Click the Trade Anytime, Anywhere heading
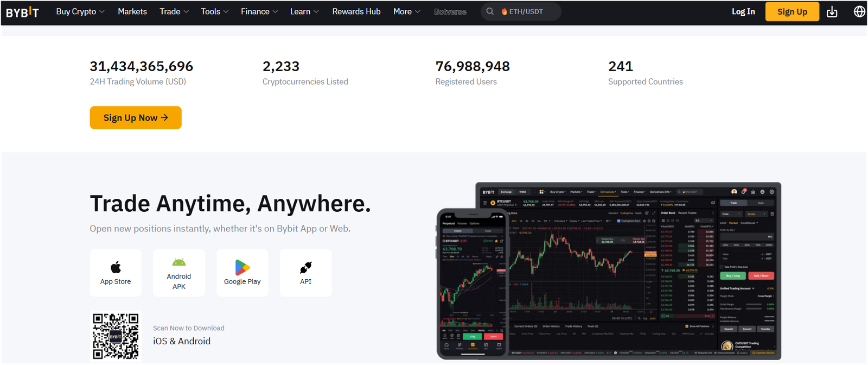This screenshot has height=365, width=868. [x=231, y=204]
